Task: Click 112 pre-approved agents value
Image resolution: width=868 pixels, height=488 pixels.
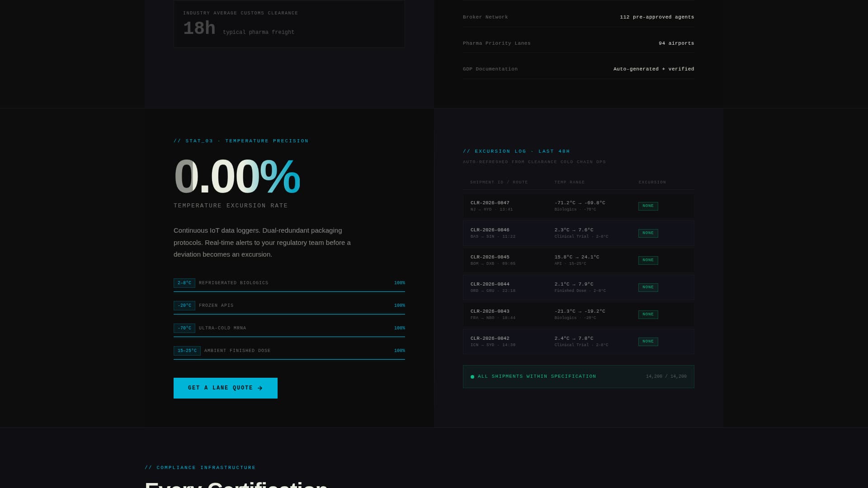Action: pos(657,17)
